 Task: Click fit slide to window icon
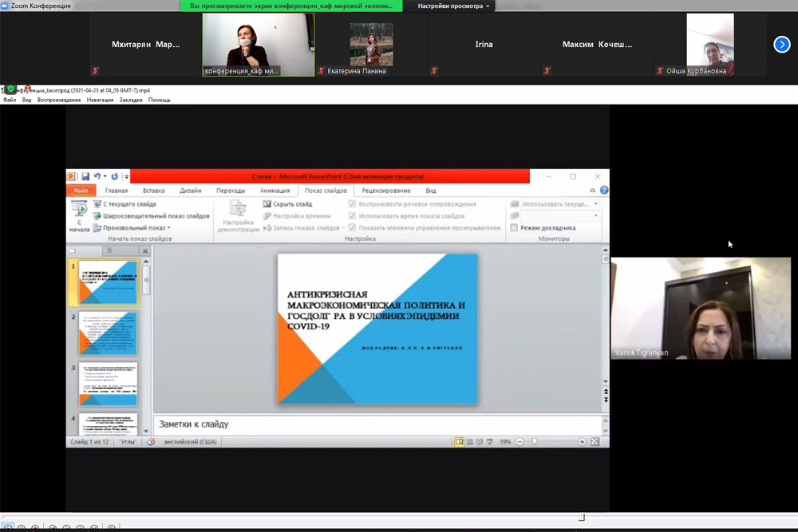[595, 442]
